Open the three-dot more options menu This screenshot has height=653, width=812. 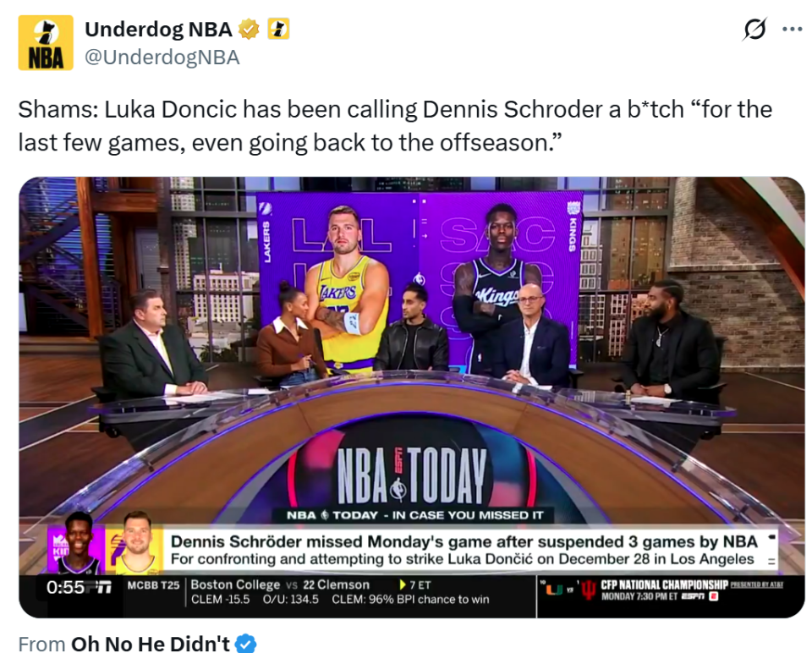tap(793, 30)
